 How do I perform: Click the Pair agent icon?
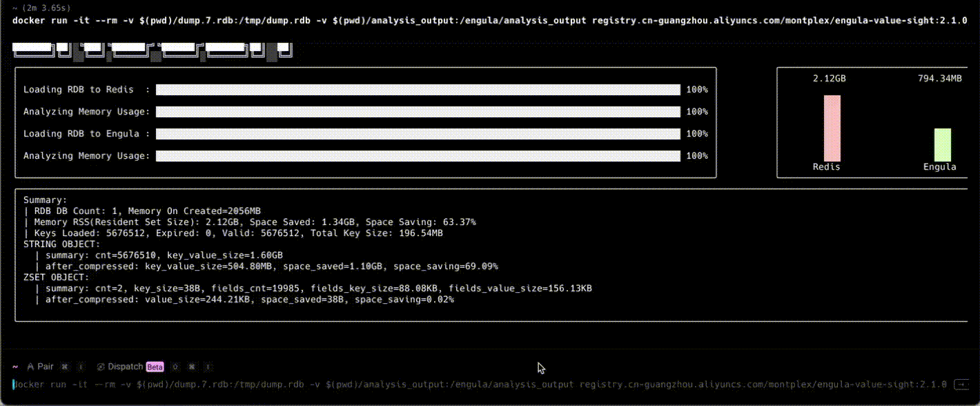tap(30, 367)
